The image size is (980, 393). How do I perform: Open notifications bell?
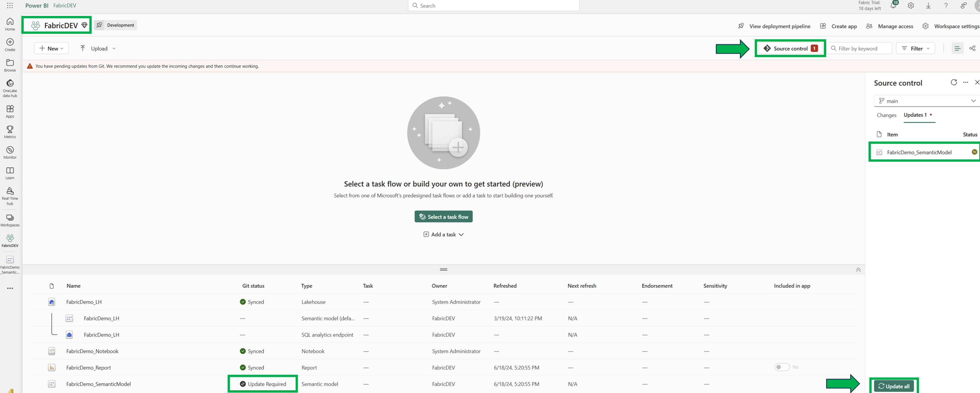click(893, 6)
